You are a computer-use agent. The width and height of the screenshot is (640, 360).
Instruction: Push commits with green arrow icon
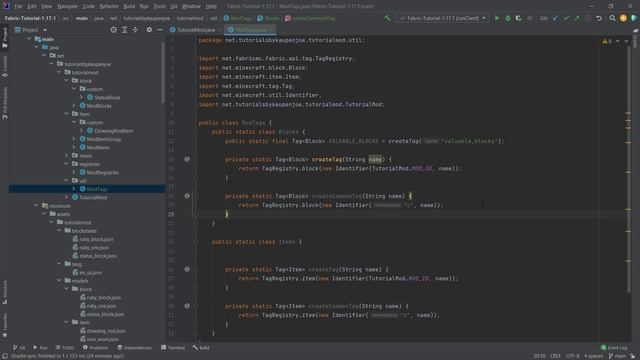point(577,18)
